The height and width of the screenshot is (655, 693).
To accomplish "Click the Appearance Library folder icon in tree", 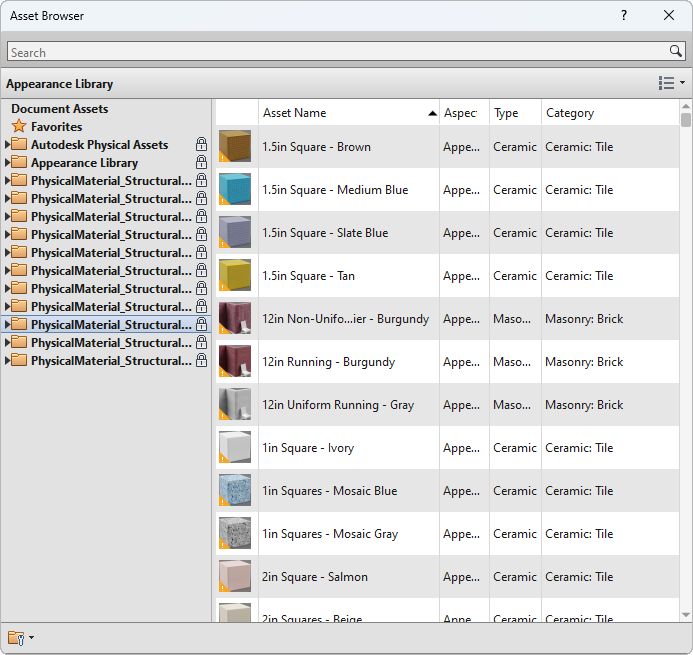I will point(19,162).
